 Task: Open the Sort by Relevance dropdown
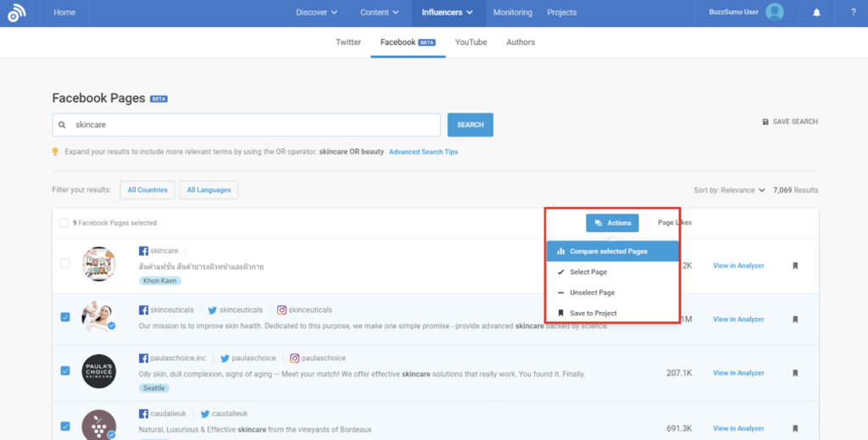pos(729,191)
